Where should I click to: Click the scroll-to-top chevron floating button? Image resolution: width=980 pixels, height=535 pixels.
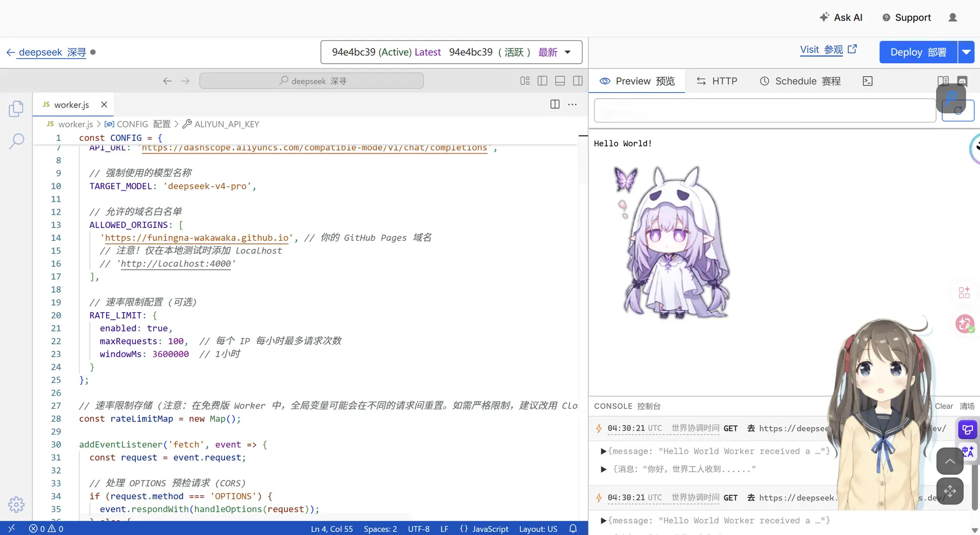pyautogui.click(x=950, y=461)
